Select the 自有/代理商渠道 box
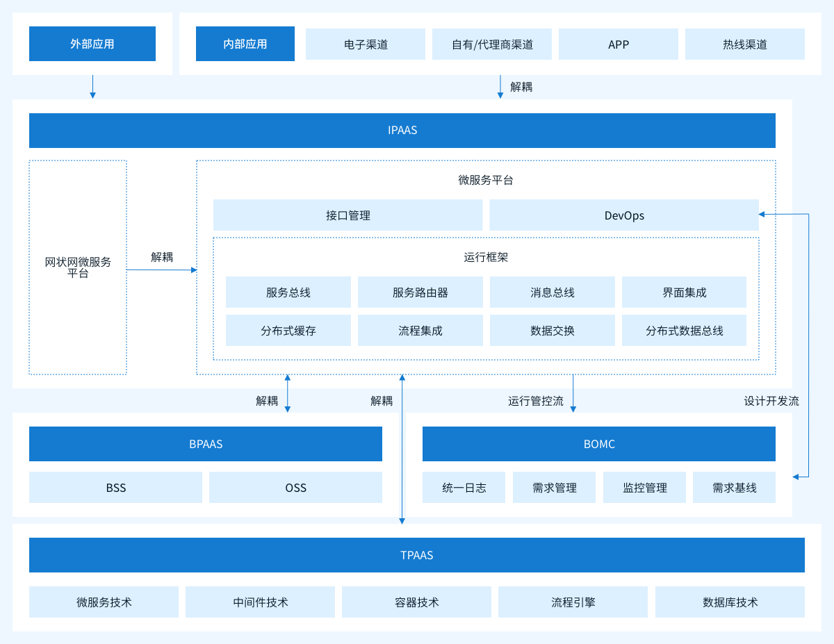The width and height of the screenshot is (834, 644). pyautogui.click(x=492, y=44)
